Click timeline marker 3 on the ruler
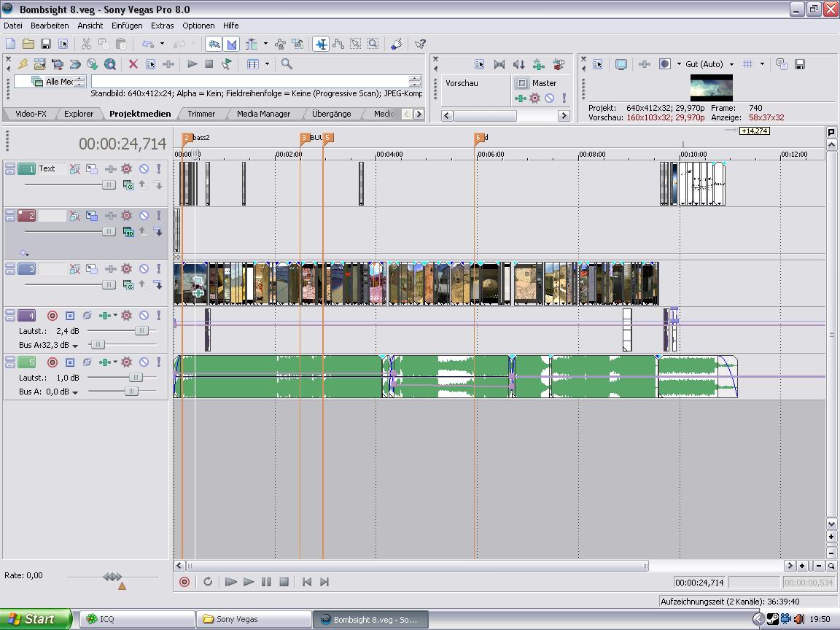The image size is (840, 630). (304, 138)
